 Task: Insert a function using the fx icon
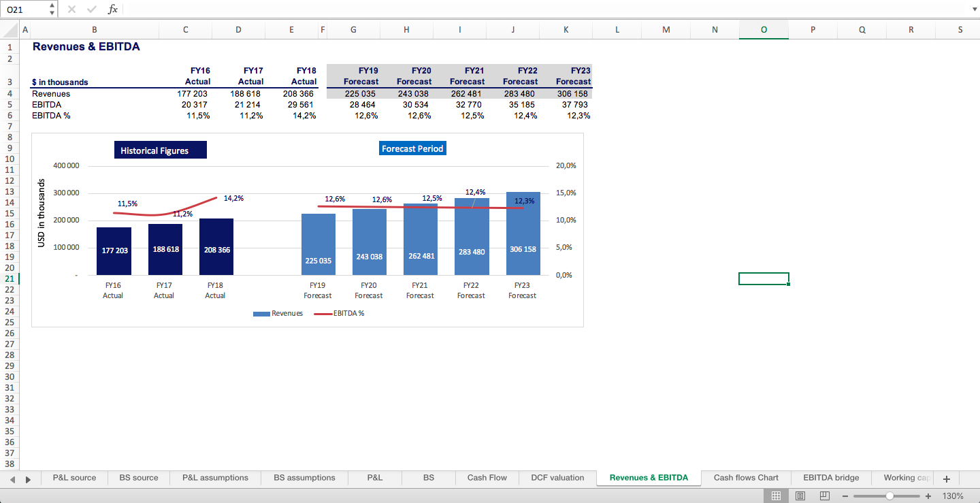(113, 9)
